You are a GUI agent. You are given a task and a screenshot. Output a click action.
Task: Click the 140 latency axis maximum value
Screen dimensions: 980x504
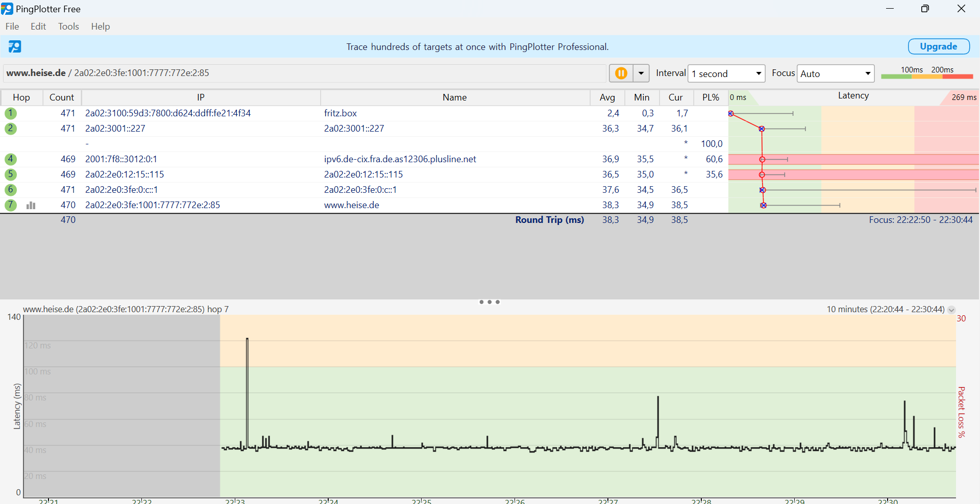[x=14, y=317]
